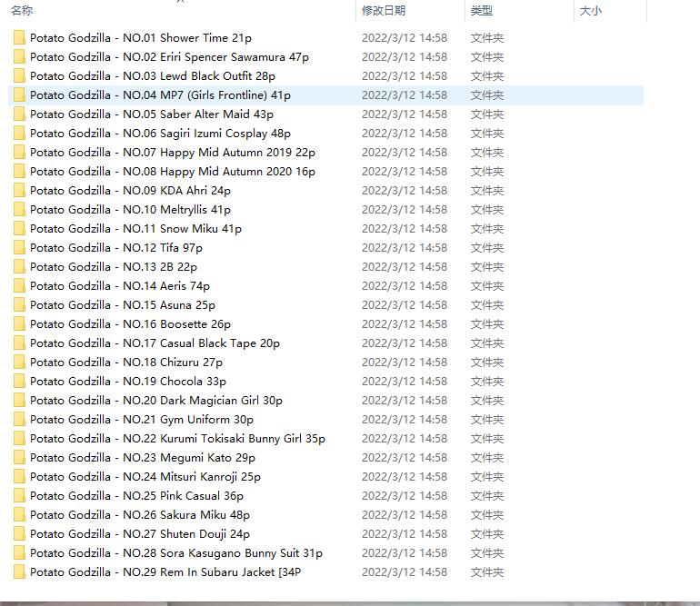
Task: Click folder icon for NO.20 Dark Magician Girl
Action: (19, 401)
